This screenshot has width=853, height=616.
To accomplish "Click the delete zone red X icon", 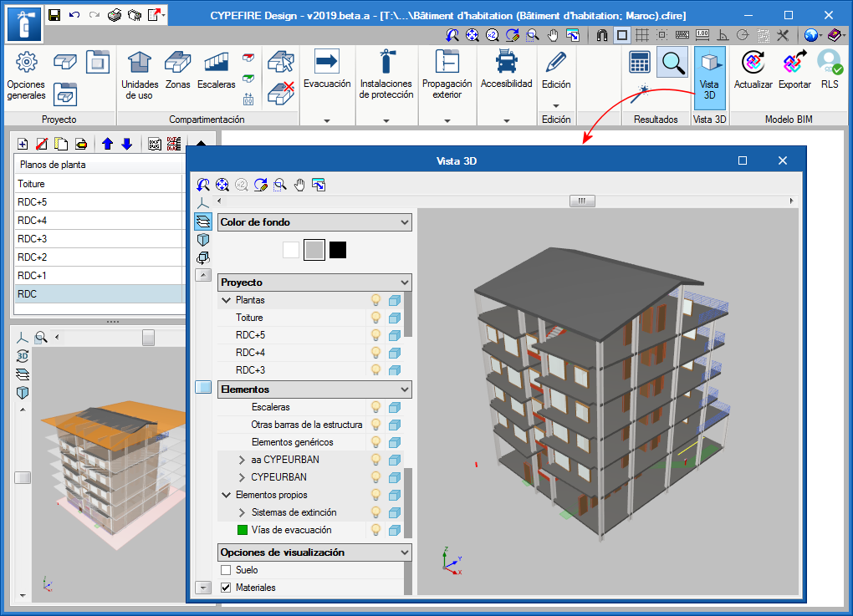I will point(281,93).
